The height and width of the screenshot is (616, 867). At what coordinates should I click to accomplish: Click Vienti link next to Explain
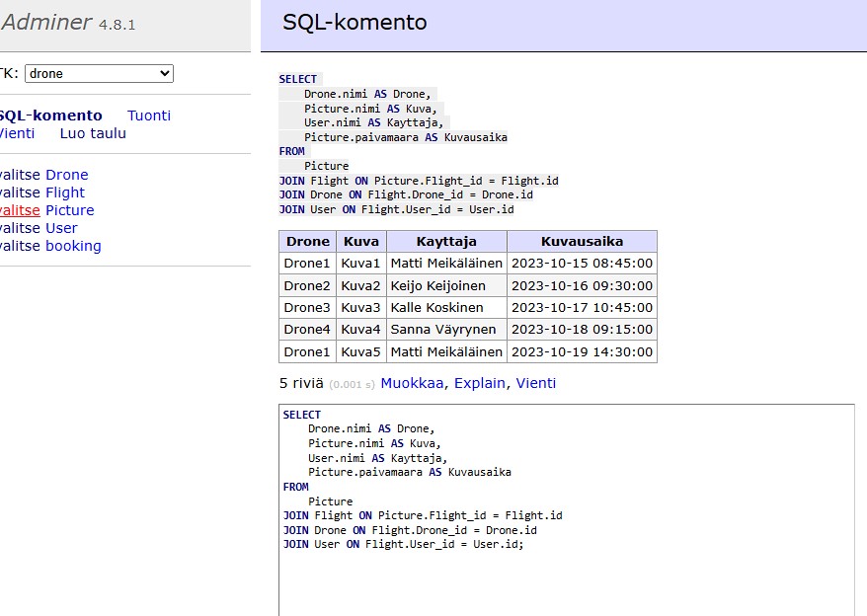[535, 383]
